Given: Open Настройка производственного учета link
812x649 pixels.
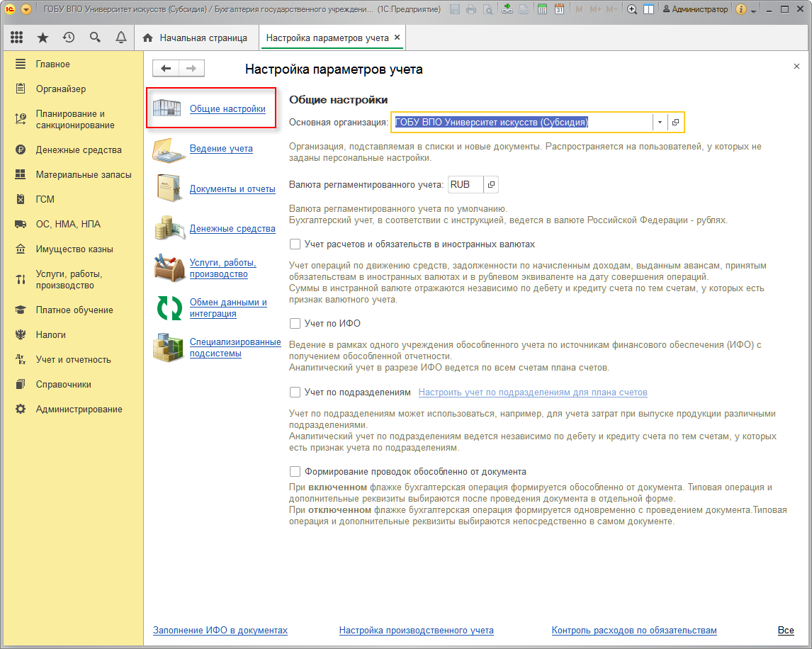Looking at the screenshot, I should (417, 631).
